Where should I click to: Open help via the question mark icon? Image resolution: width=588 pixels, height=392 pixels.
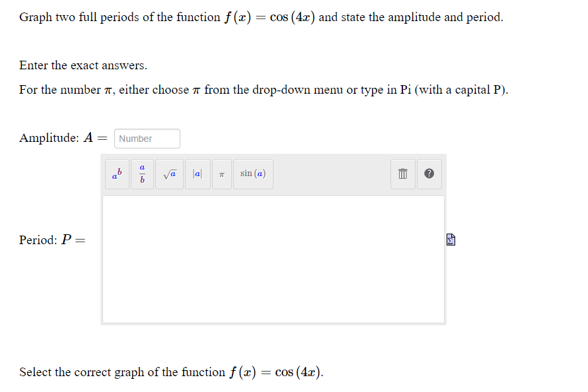click(x=429, y=174)
